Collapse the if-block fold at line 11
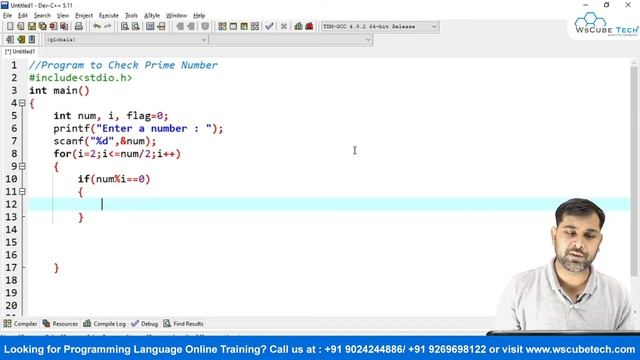This screenshot has width=640, height=360. (22, 191)
